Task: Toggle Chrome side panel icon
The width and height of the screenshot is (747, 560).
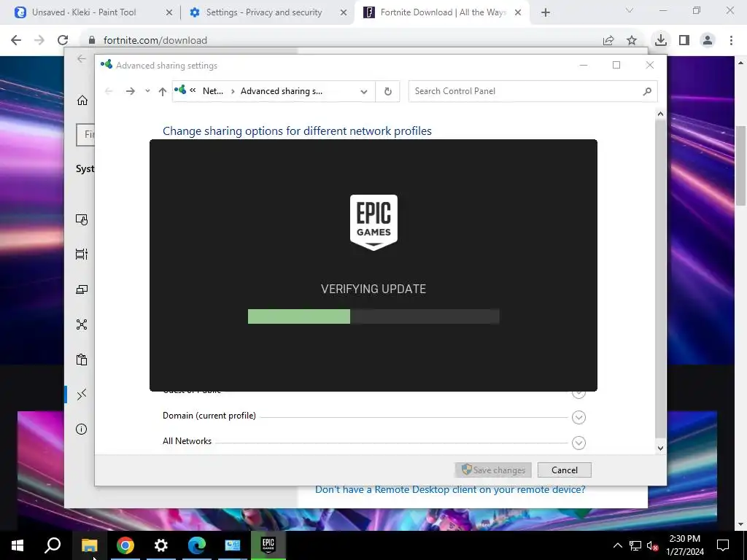Action: (684, 41)
